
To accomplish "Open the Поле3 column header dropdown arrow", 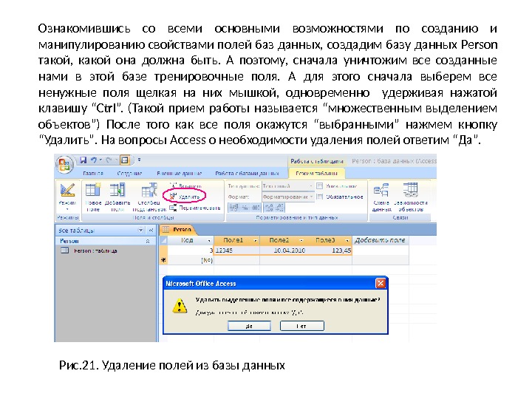I will [x=347, y=241].
